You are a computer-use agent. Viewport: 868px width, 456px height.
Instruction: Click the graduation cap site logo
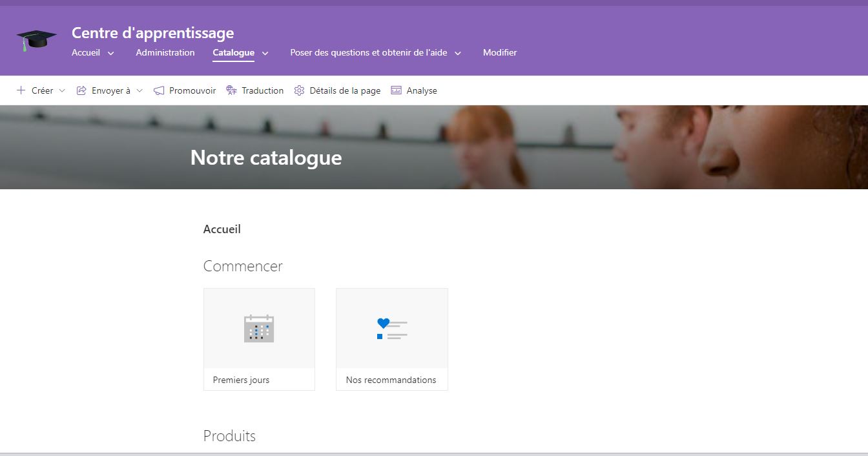36,41
